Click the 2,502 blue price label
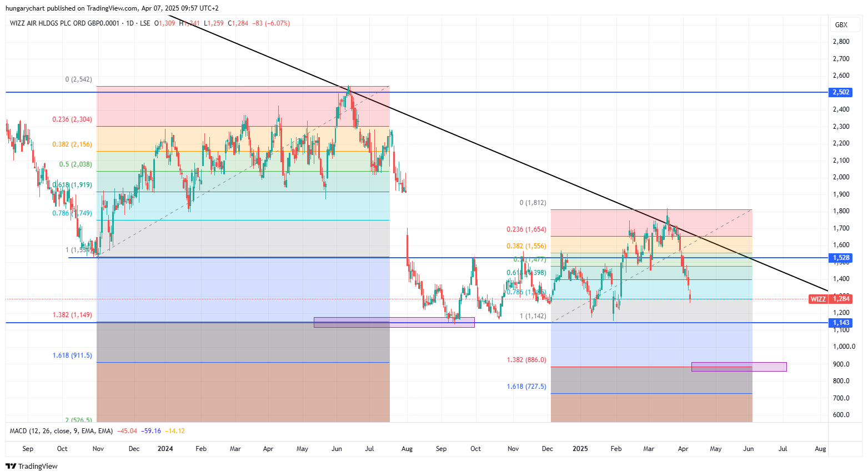 [x=841, y=92]
